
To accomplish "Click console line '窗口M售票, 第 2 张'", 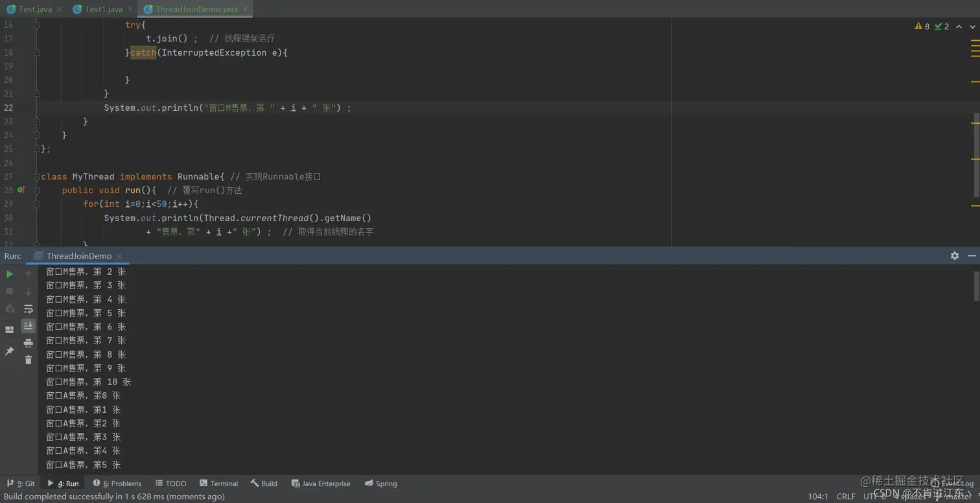I will pos(86,272).
